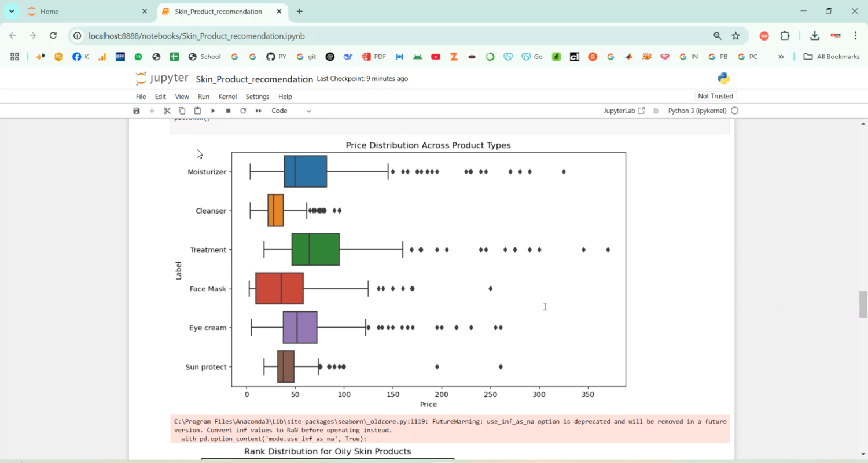Open the debugger bug icon

click(x=655, y=111)
